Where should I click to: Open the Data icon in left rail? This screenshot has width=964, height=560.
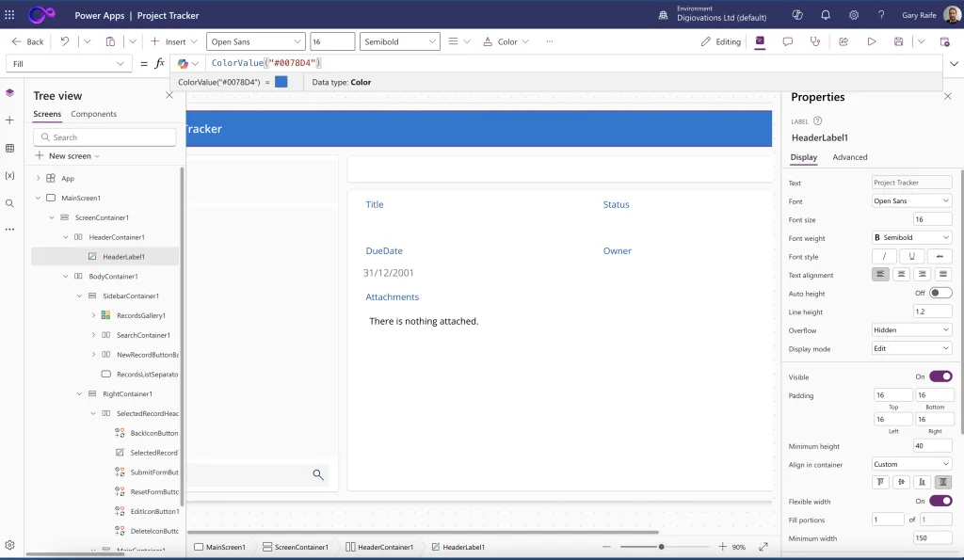pos(9,148)
